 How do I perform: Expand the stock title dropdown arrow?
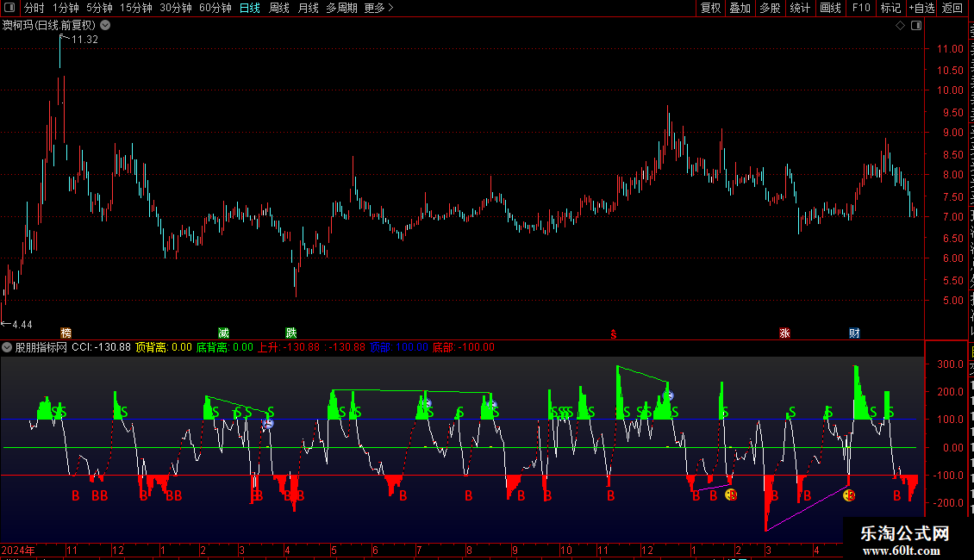point(106,26)
